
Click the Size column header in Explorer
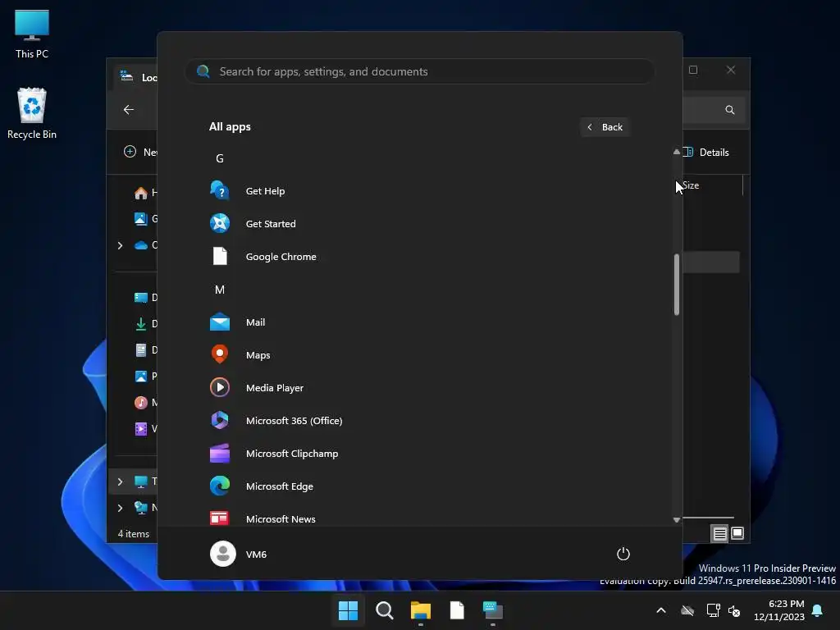[691, 185]
